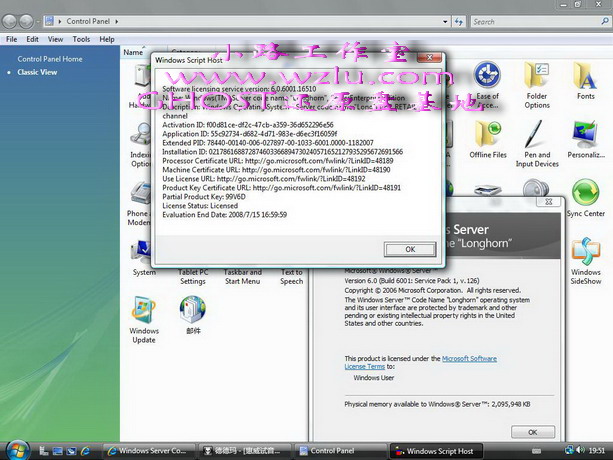Switch to Classic View
The width and height of the screenshot is (613, 460).
coord(37,72)
